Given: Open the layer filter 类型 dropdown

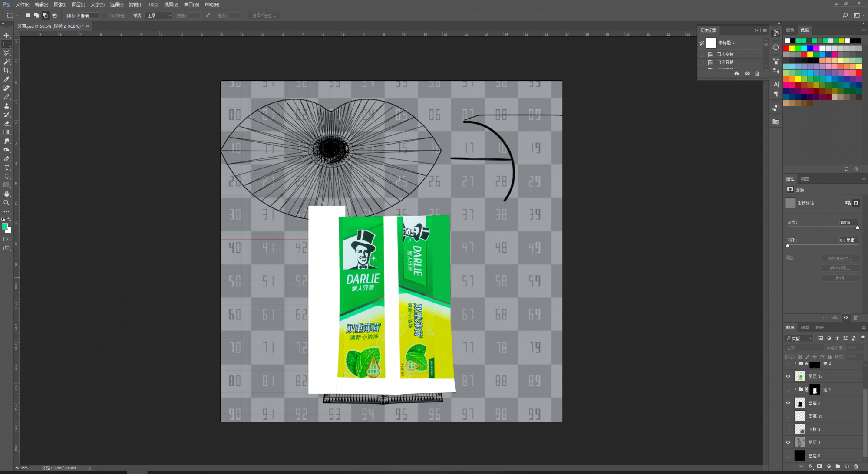Looking at the screenshot, I should tap(799, 338).
